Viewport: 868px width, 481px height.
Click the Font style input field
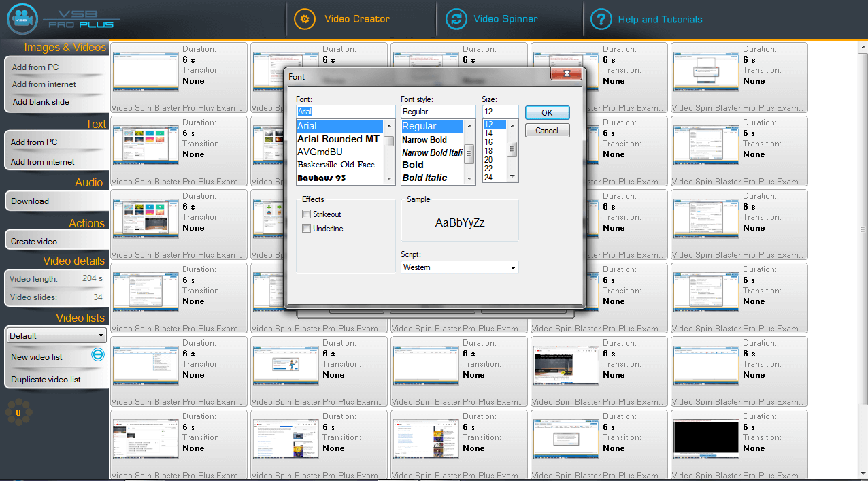point(438,112)
